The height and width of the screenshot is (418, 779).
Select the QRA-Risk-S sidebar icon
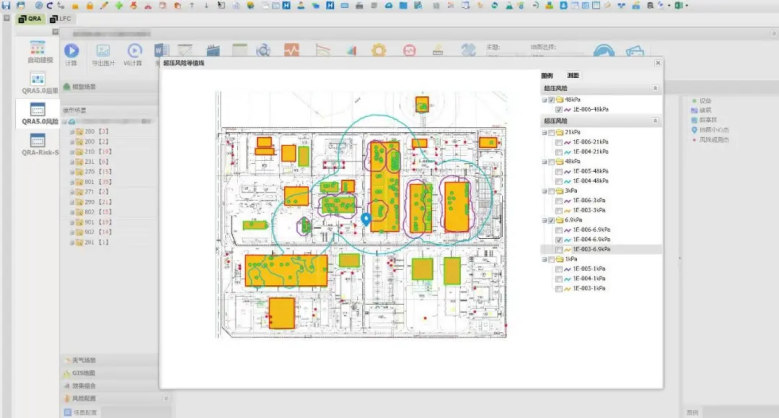(38, 142)
